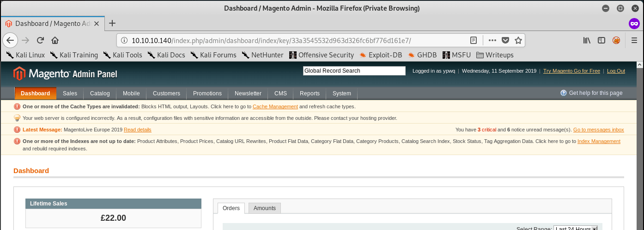
Task: Open Cache Management link
Action: coord(275,106)
